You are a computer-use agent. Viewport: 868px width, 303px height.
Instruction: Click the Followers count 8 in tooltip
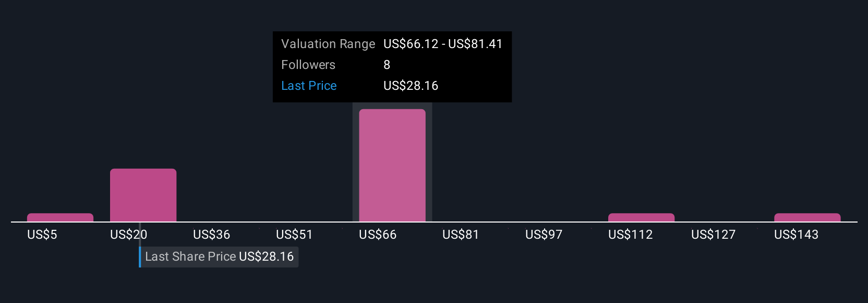pyautogui.click(x=387, y=65)
